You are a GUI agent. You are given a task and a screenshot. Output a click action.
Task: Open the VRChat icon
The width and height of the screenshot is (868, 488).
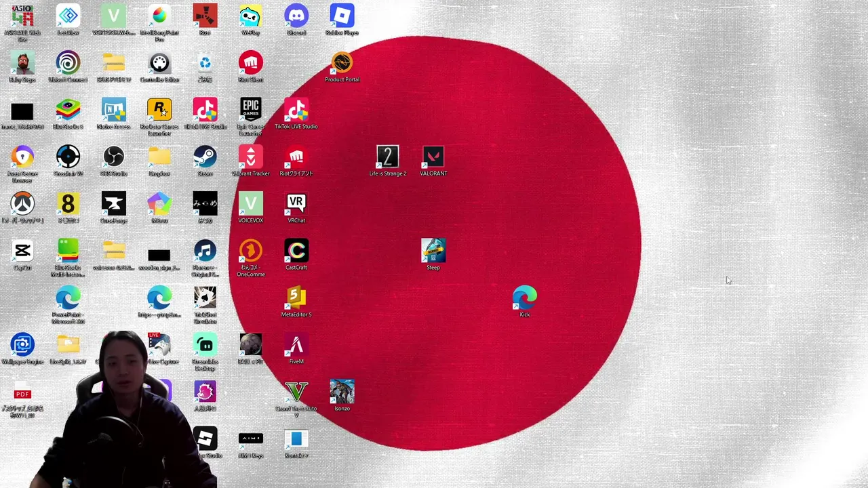click(x=296, y=204)
